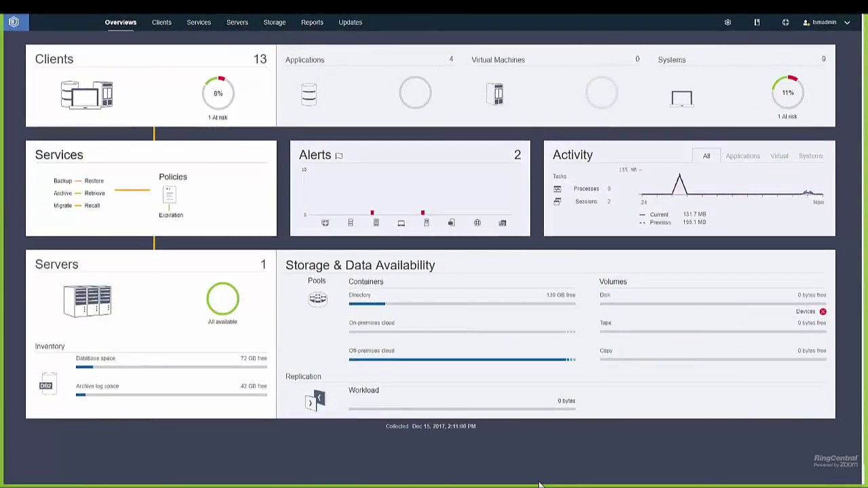Click the Archive log space usage bar
This screenshot has width=868, height=488.
tap(172, 394)
